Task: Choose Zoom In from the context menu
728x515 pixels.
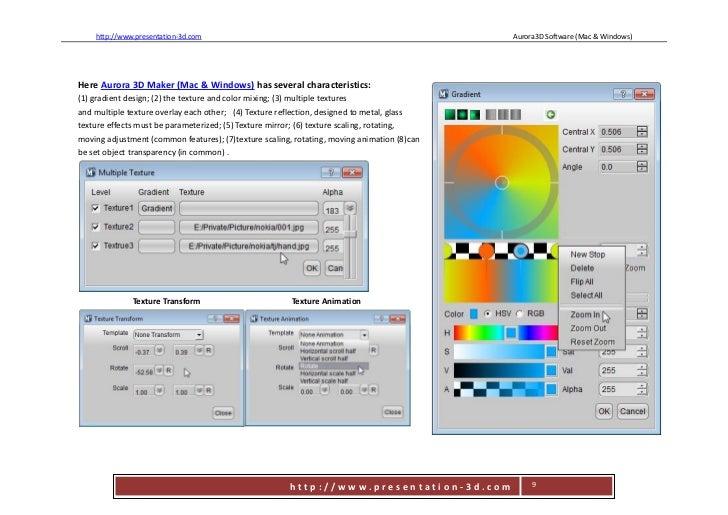Action: pos(585,314)
